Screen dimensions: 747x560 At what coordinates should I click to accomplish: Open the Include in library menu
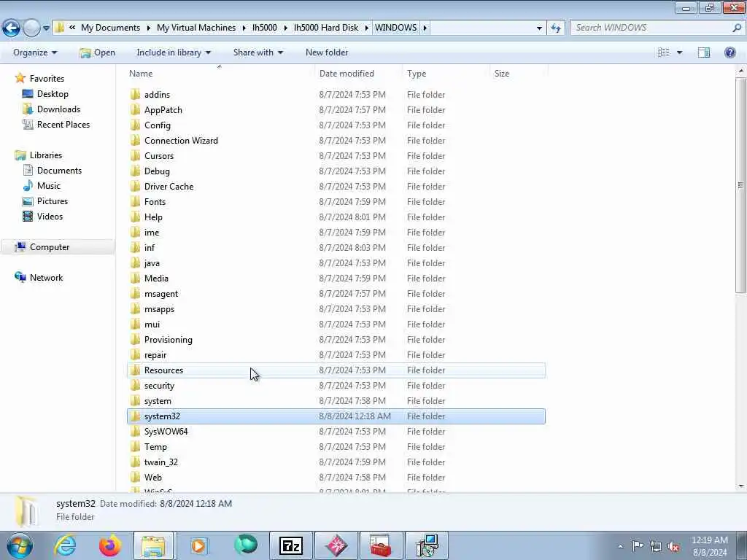[174, 52]
